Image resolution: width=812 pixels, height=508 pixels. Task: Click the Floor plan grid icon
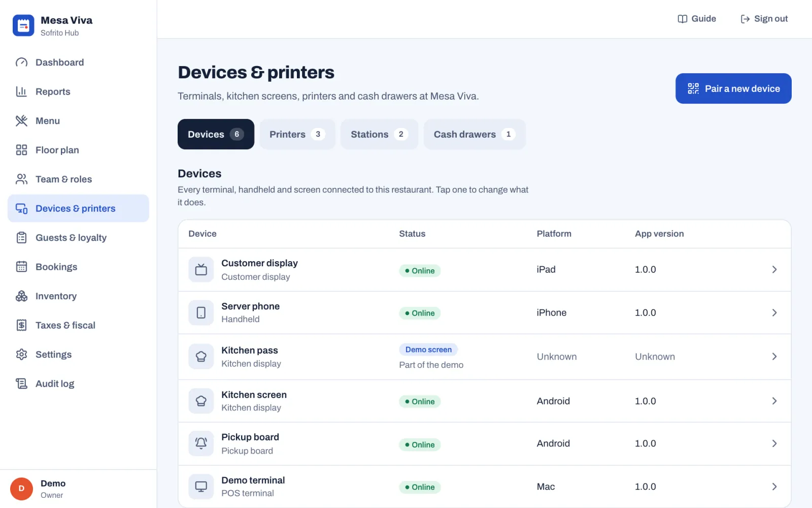(21, 150)
